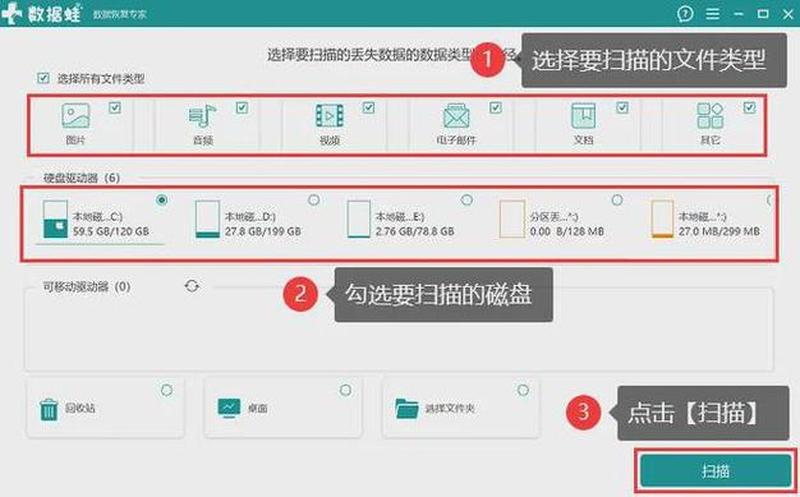The width and height of the screenshot is (800, 497).
Task: Click the recycle bin trash icon
Action: 49,409
